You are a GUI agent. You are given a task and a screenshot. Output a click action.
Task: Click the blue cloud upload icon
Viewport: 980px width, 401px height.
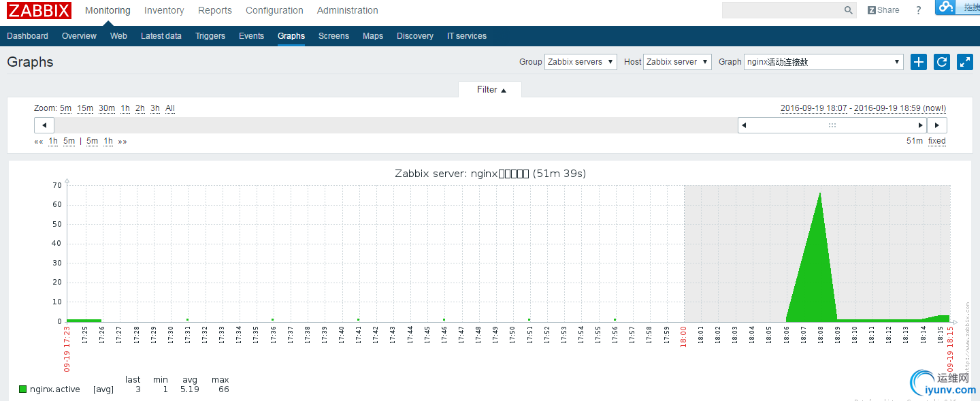coord(945,7)
